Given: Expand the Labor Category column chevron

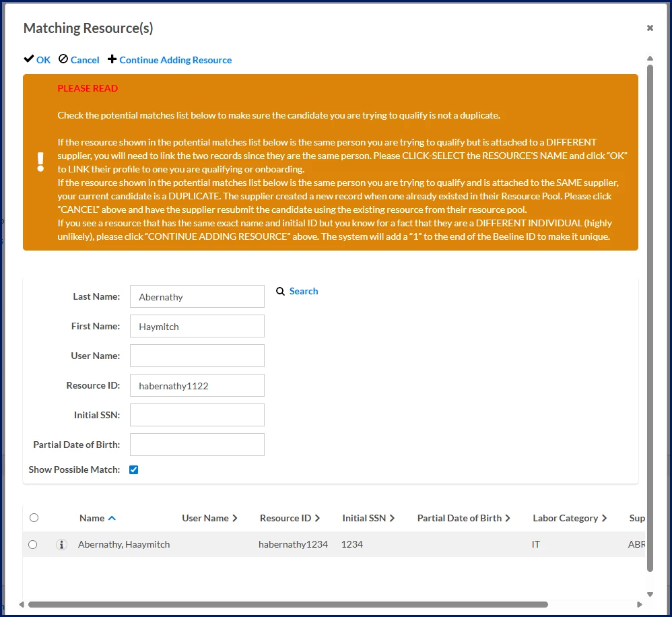Looking at the screenshot, I should (x=604, y=519).
